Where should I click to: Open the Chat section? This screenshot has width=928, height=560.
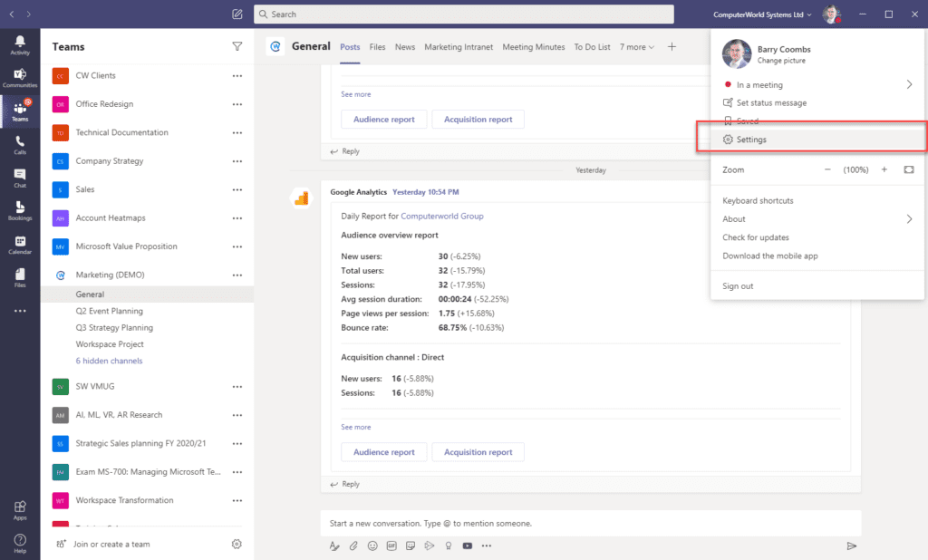coord(20,179)
